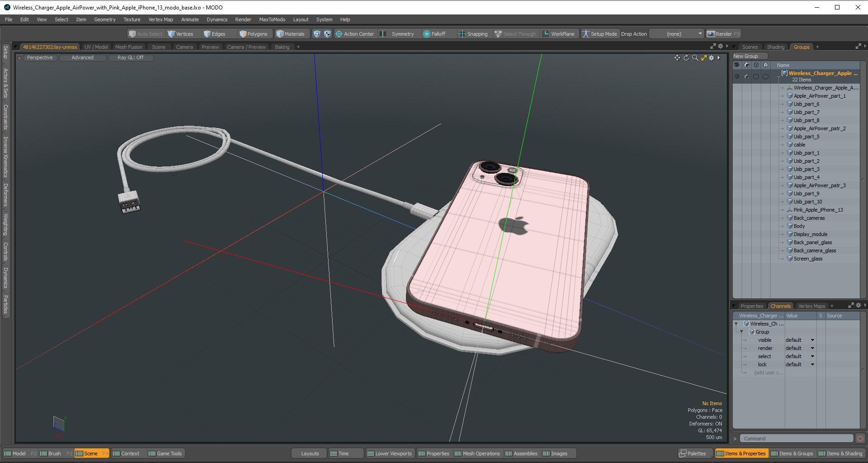Open the Perspective view type dropdown
868x463 pixels.
pyautogui.click(x=40, y=58)
